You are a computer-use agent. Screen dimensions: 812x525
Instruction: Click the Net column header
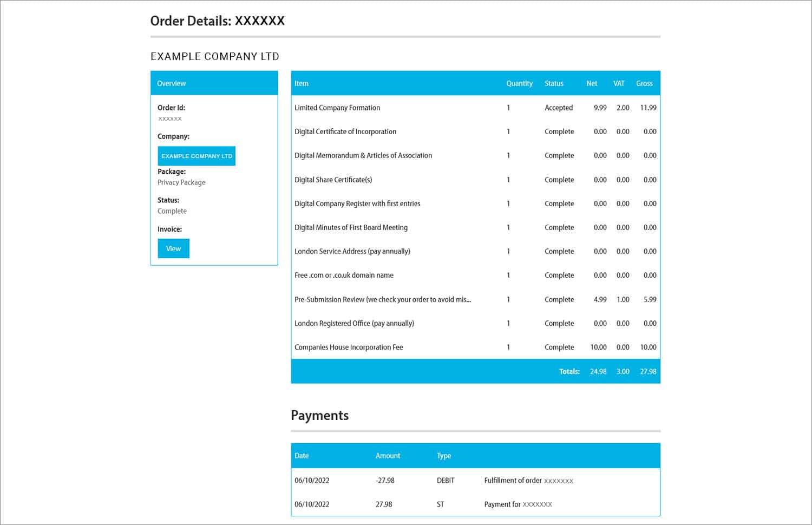pyautogui.click(x=592, y=83)
